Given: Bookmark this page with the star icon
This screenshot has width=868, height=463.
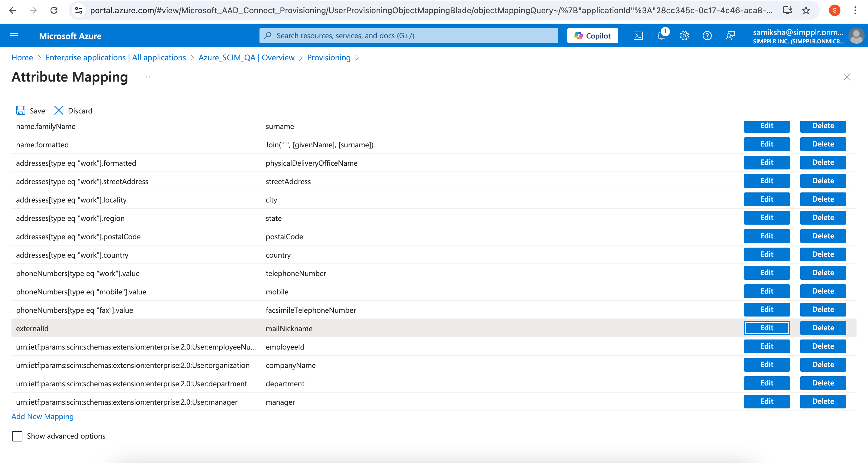Looking at the screenshot, I should click(806, 10).
